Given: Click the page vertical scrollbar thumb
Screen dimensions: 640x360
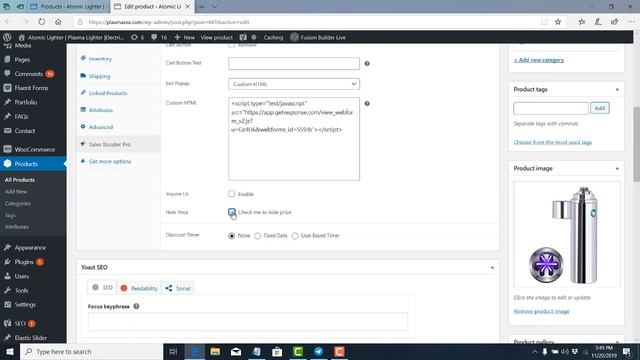Looking at the screenshot, I should pos(636,144).
